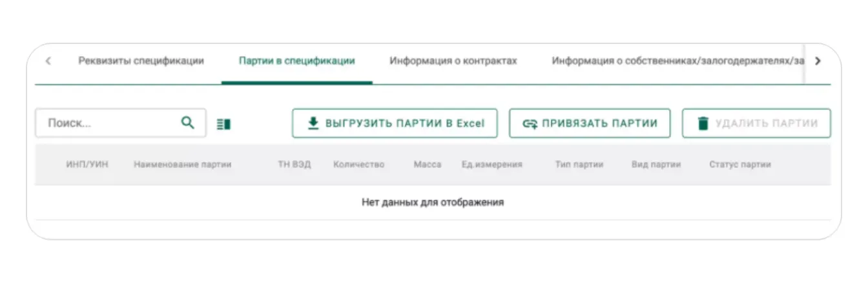
Task: Open Информация о собственниках/залогодержателях tab
Action: pos(677,61)
